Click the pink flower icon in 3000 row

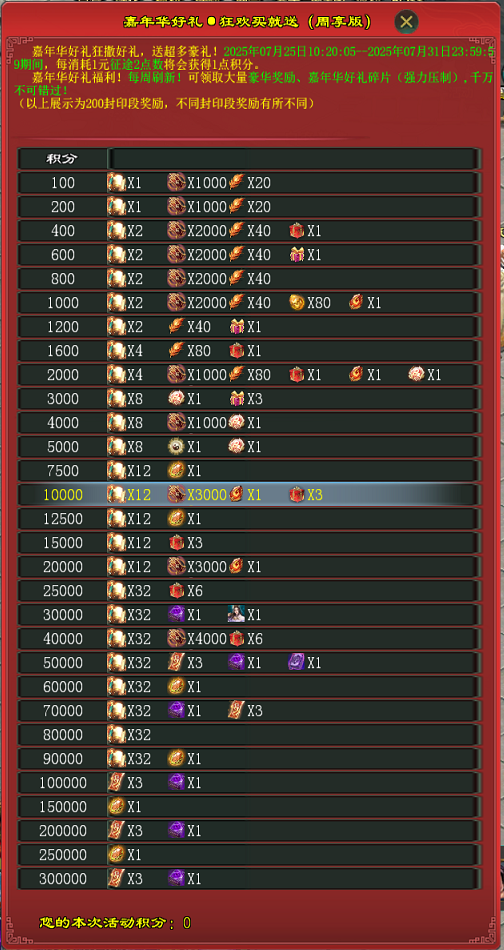tap(176, 398)
